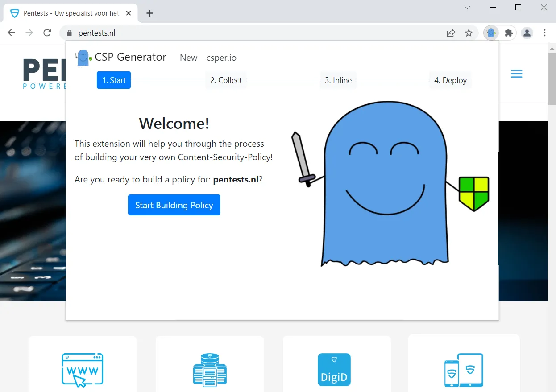
Task: Click the lock icon for site information
Action: tap(69, 33)
